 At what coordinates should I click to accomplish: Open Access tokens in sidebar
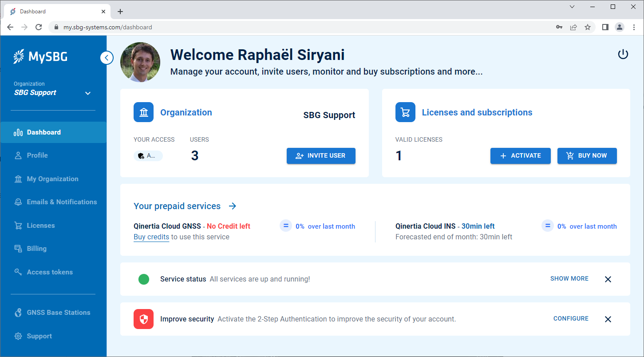click(x=50, y=272)
